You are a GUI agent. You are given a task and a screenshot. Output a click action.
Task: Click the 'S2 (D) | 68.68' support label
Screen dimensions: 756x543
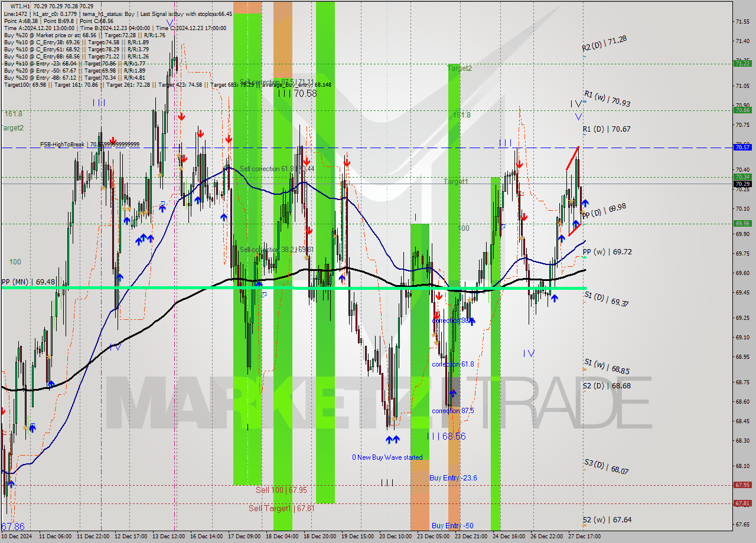pyautogui.click(x=607, y=385)
